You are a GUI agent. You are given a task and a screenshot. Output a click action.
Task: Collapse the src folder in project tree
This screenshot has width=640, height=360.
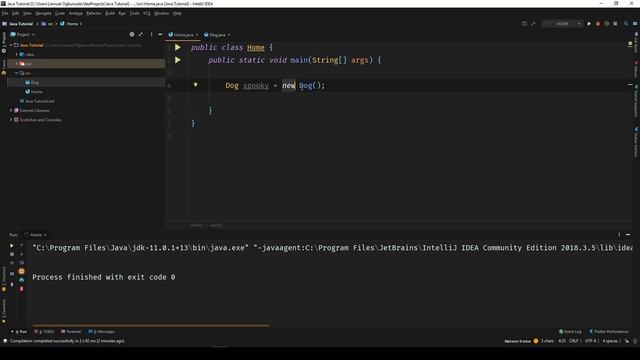pos(17,73)
